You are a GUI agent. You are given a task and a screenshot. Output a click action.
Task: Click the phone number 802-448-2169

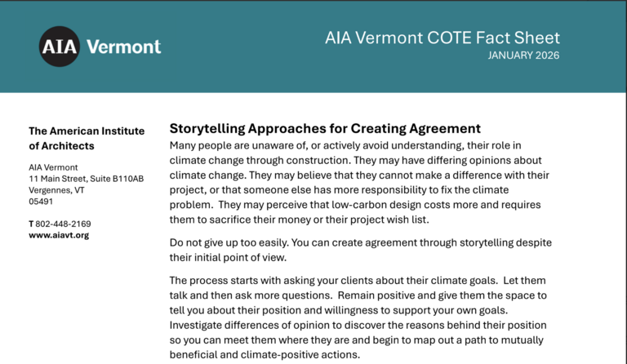pyautogui.click(x=63, y=224)
